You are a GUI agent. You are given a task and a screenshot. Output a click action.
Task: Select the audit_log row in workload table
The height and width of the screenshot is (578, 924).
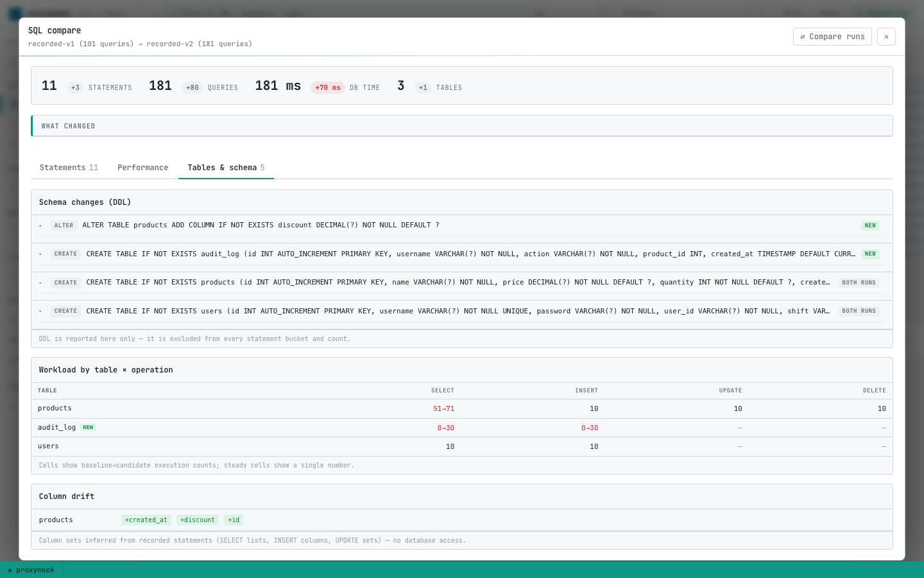point(462,428)
